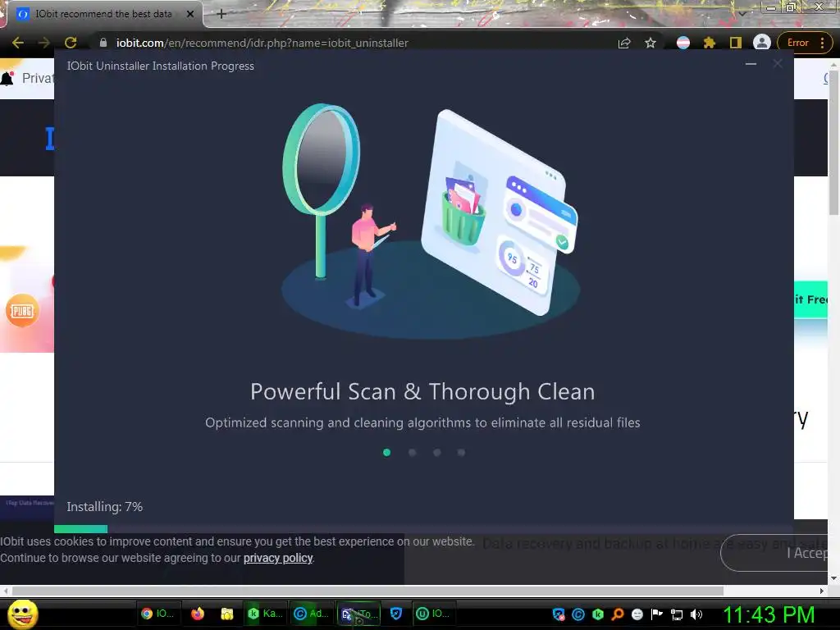The height and width of the screenshot is (630, 840).
Task: Open the network tray icon
Action: (x=677, y=614)
